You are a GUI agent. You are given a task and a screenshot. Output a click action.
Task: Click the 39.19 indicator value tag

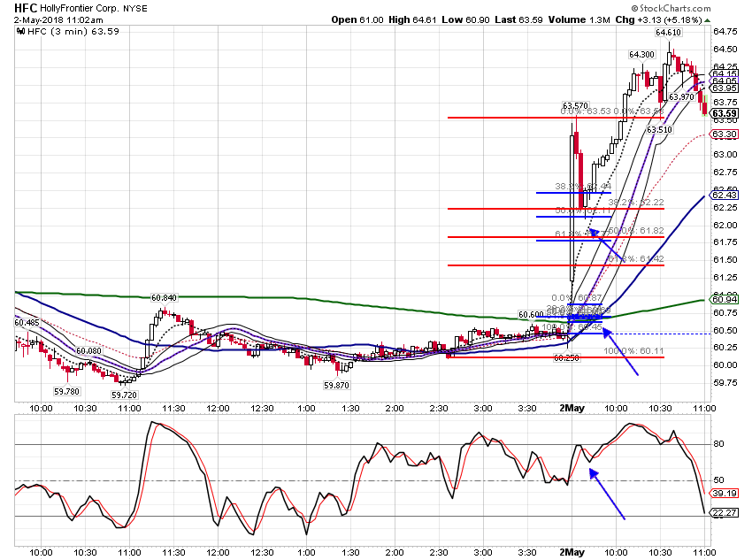[725, 494]
